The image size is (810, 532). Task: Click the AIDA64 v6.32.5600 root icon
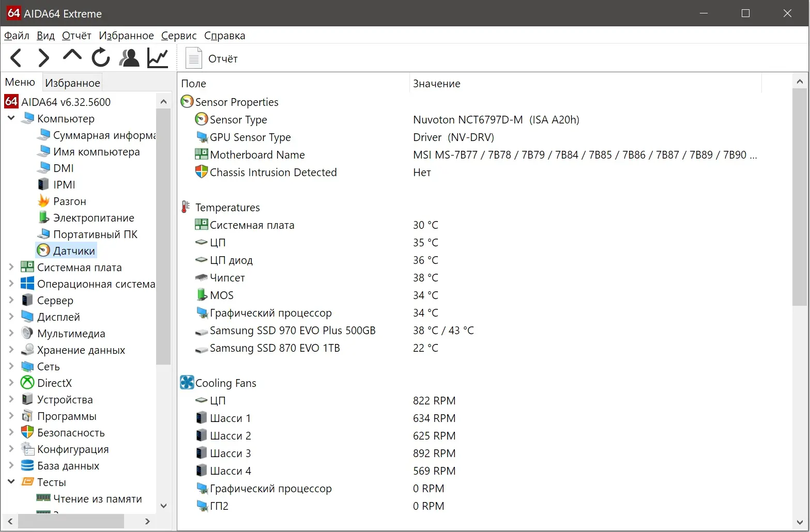pyautogui.click(x=11, y=102)
